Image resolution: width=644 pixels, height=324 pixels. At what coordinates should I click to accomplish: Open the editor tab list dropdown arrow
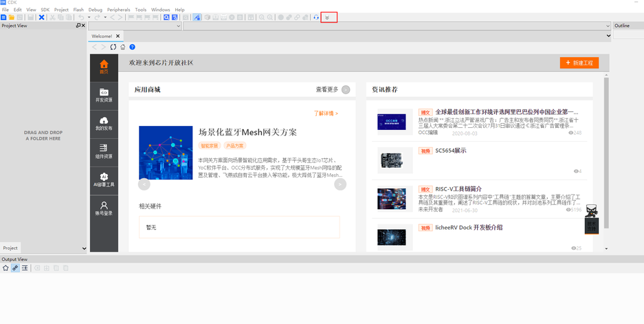point(608,36)
